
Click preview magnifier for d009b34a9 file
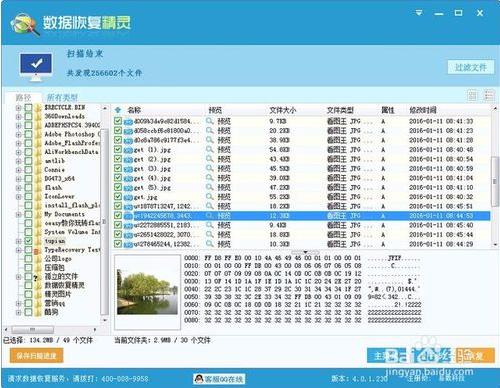coord(210,121)
